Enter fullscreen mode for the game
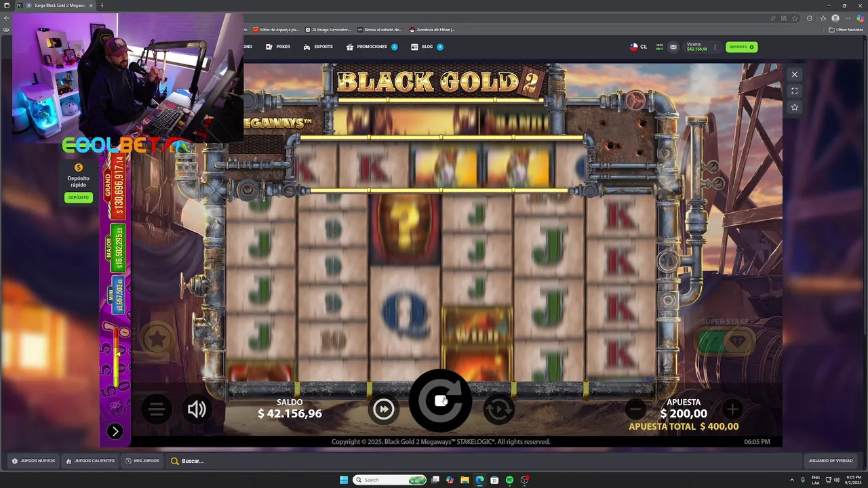The height and width of the screenshot is (488, 868). (795, 91)
